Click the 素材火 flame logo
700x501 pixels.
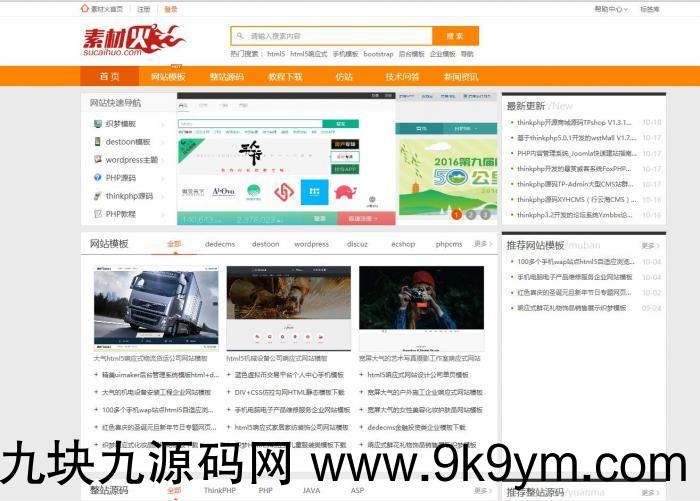(x=132, y=40)
